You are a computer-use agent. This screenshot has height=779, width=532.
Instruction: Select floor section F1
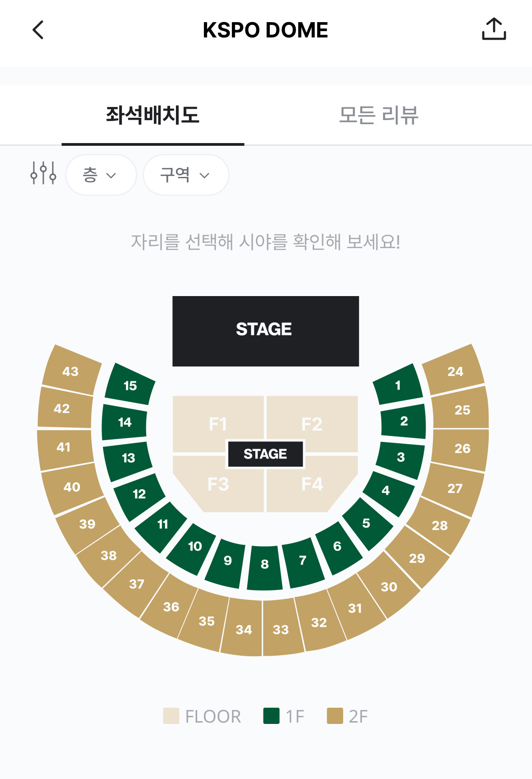(x=218, y=424)
